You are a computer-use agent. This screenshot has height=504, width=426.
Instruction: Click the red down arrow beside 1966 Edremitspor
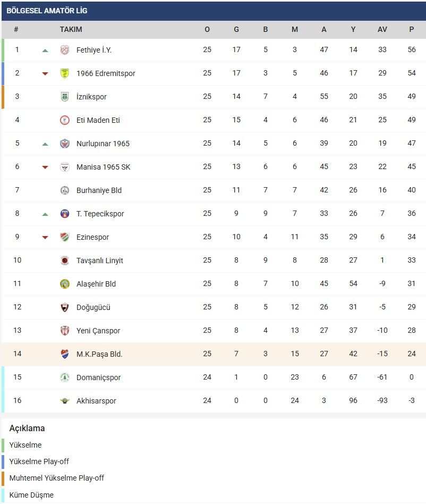click(45, 73)
